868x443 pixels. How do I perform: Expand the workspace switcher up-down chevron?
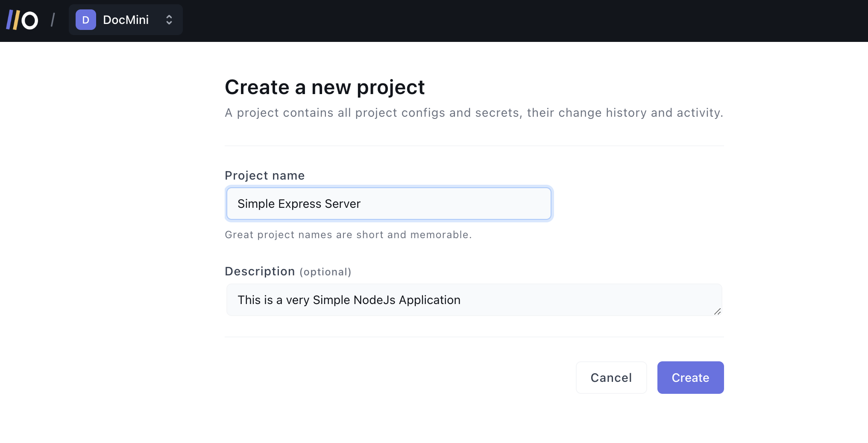(169, 20)
